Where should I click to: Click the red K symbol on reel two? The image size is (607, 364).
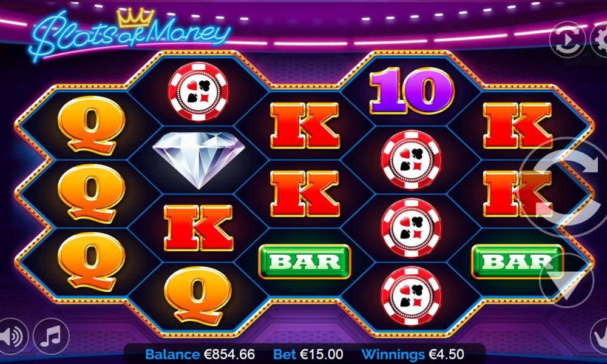pos(198,227)
